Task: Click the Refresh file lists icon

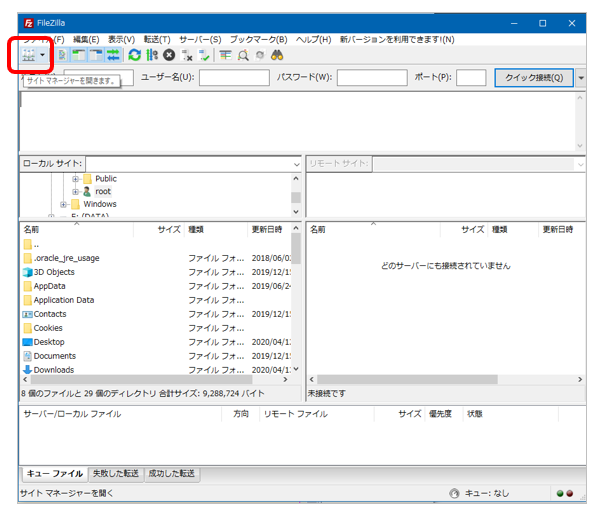Action: [134, 55]
